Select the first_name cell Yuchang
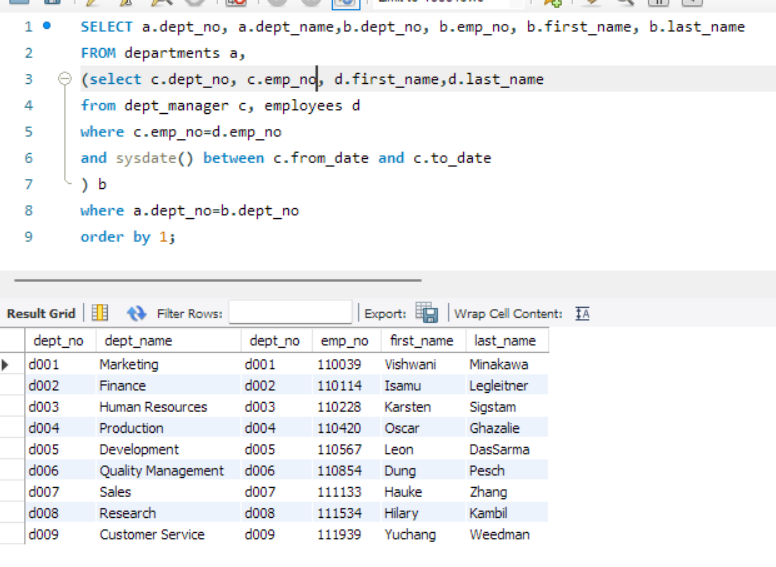 click(424, 534)
